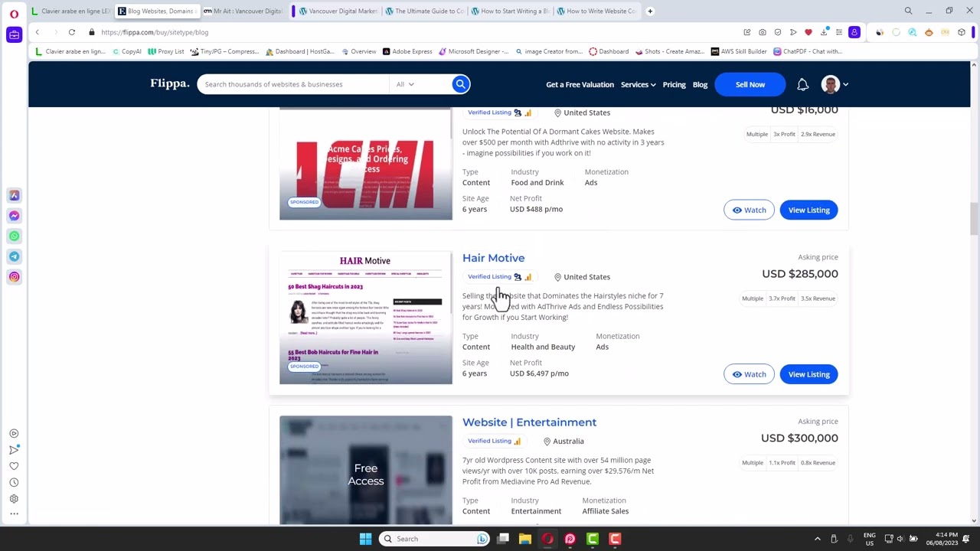Open Opera tab search magnifier

pyautogui.click(x=908, y=11)
